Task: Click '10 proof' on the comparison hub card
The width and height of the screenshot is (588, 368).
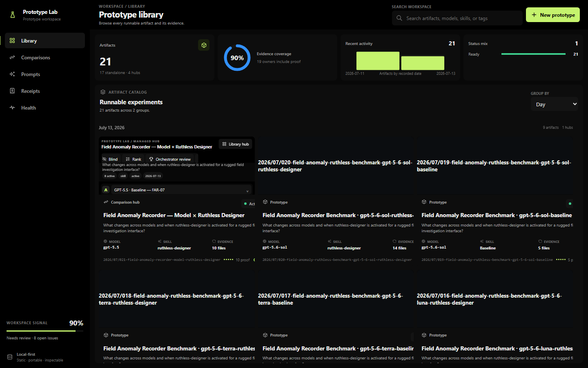Action: pyautogui.click(x=243, y=260)
